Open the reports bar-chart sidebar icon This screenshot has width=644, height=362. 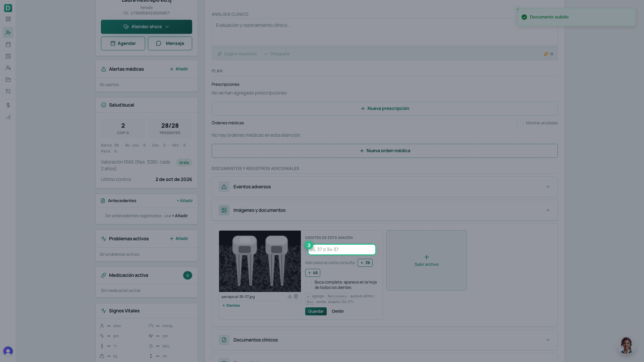tap(8, 117)
